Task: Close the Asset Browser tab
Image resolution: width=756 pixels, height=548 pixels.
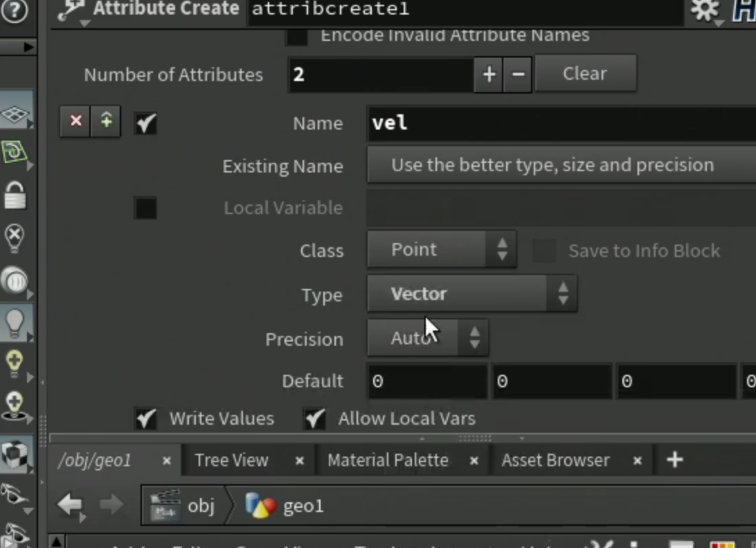Action: pyautogui.click(x=638, y=461)
